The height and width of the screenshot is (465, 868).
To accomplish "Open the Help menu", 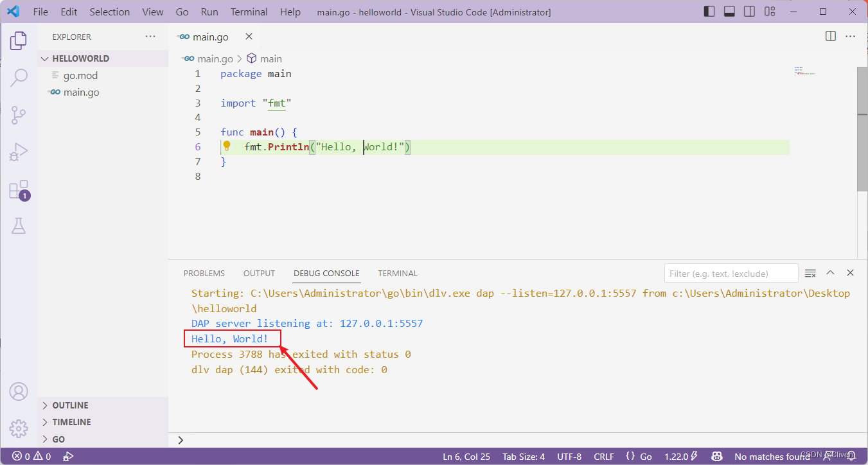I will (290, 12).
